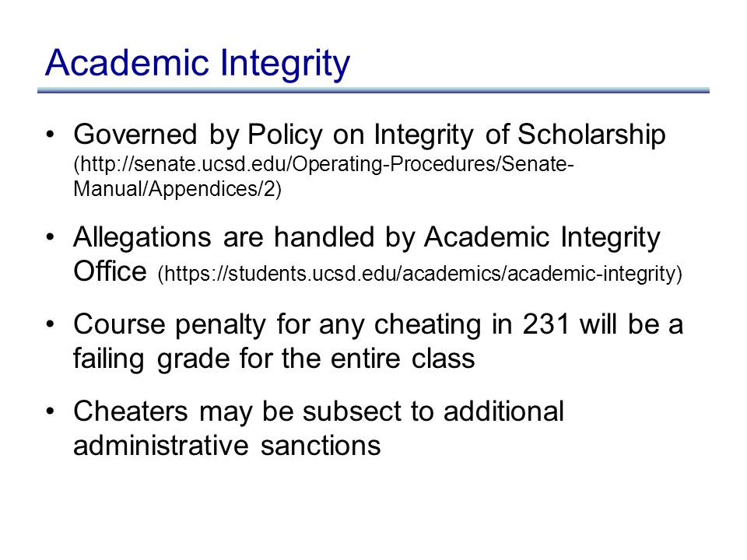Select the 'Allegations are handled' bullet text
Screen dimensions: 747x560
click(366, 237)
